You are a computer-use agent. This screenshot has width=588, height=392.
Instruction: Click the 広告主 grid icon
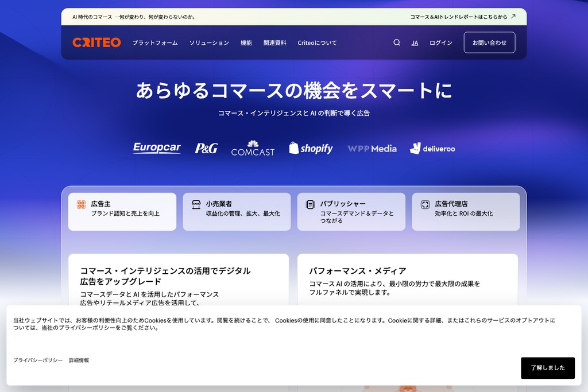[x=82, y=204]
